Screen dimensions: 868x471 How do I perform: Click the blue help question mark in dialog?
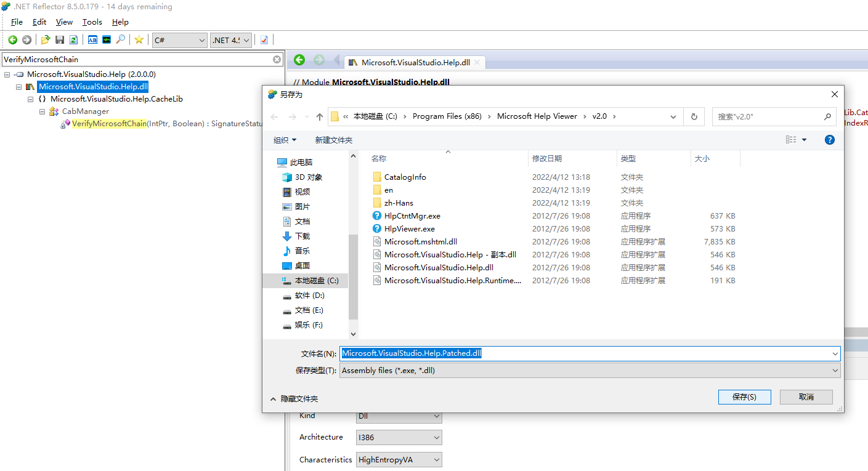point(829,139)
